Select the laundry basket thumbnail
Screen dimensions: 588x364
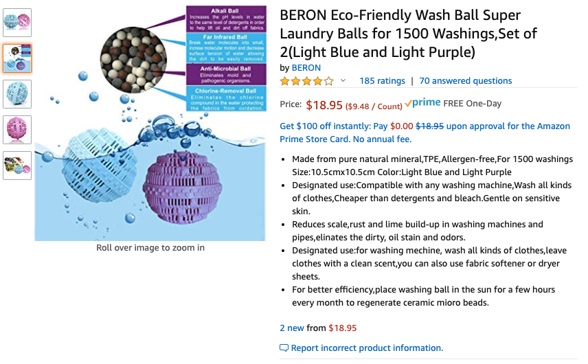tap(17, 166)
